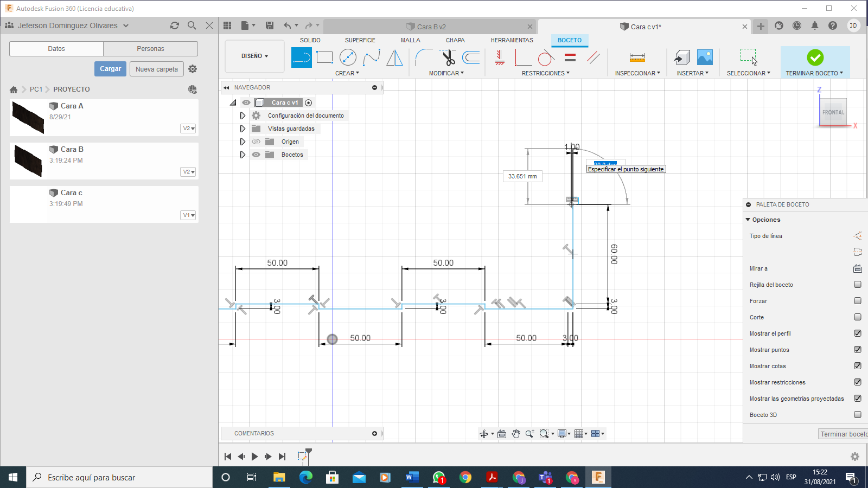Select the Offset modify tool
This screenshot has height=488, width=868.
(x=471, y=57)
